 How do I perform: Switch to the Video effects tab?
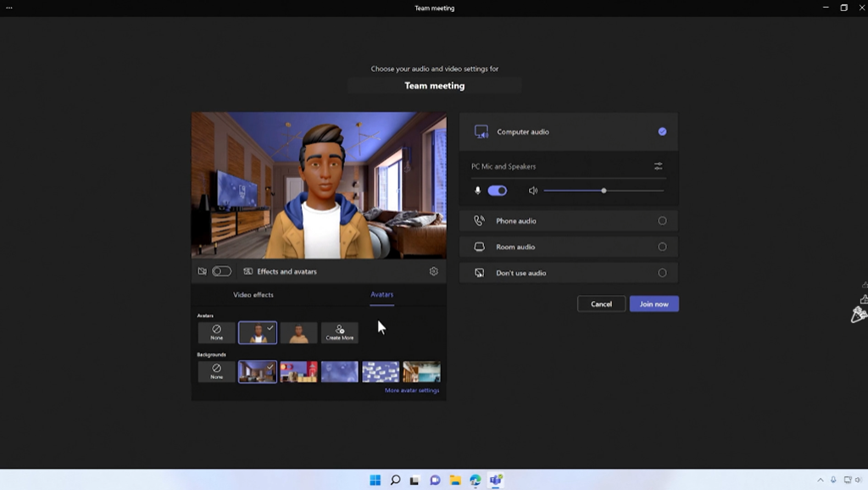253,294
